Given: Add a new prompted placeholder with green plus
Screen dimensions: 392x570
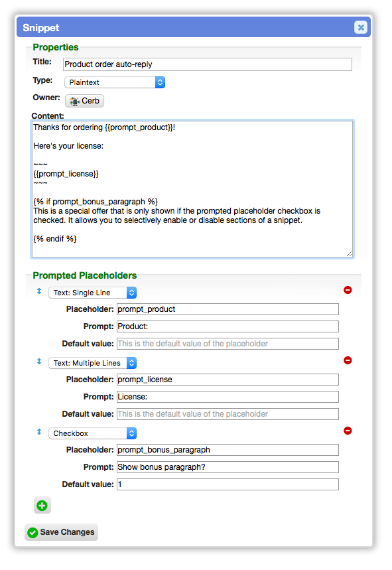Looking at the screenshot, I should point(42,505).
